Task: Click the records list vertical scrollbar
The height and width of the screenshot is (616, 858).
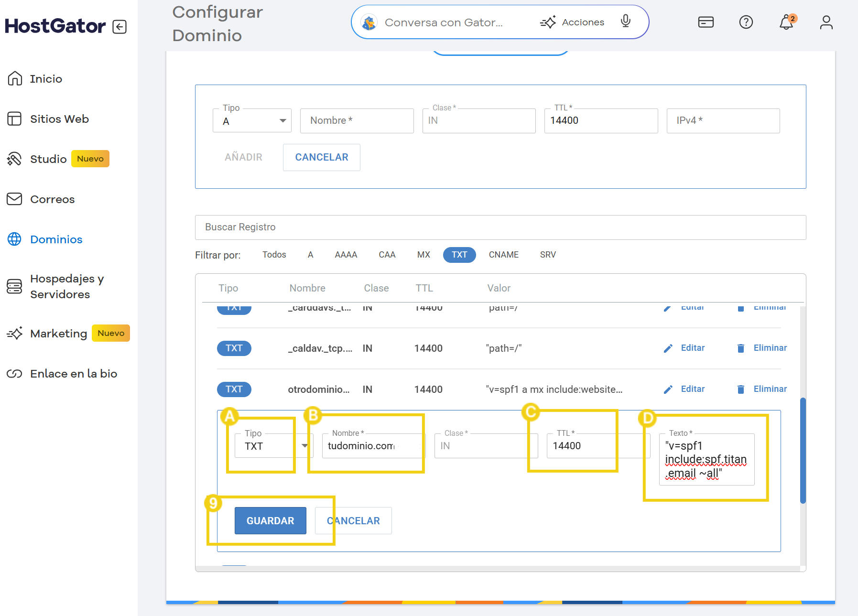Action: 803,450
